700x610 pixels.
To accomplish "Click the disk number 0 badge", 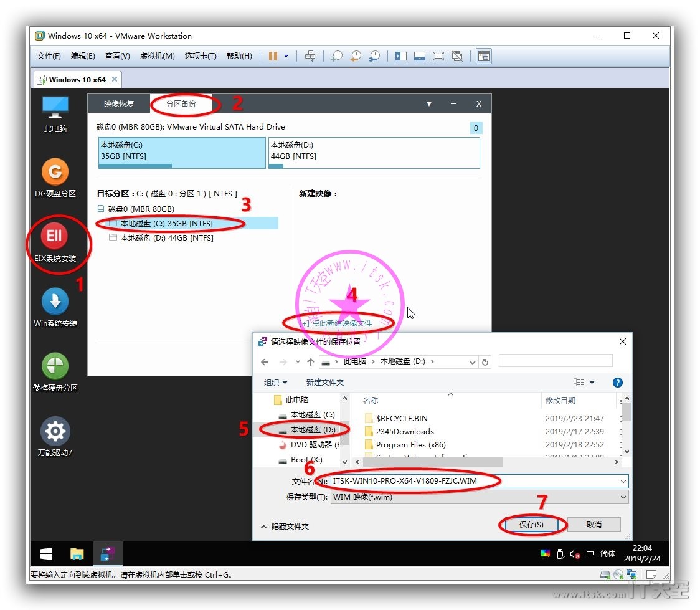I will pyautogui.click(x=476, y=128).
